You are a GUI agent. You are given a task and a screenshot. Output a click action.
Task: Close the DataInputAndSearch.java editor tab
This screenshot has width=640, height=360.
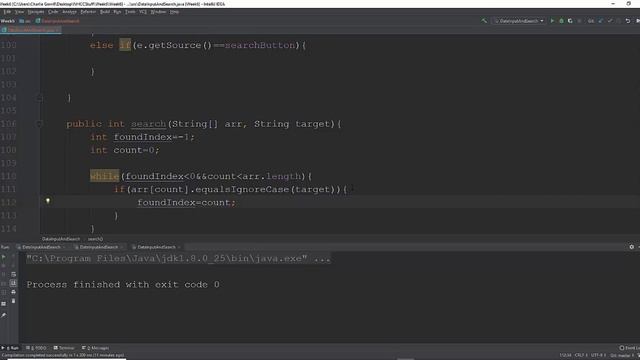58,30
